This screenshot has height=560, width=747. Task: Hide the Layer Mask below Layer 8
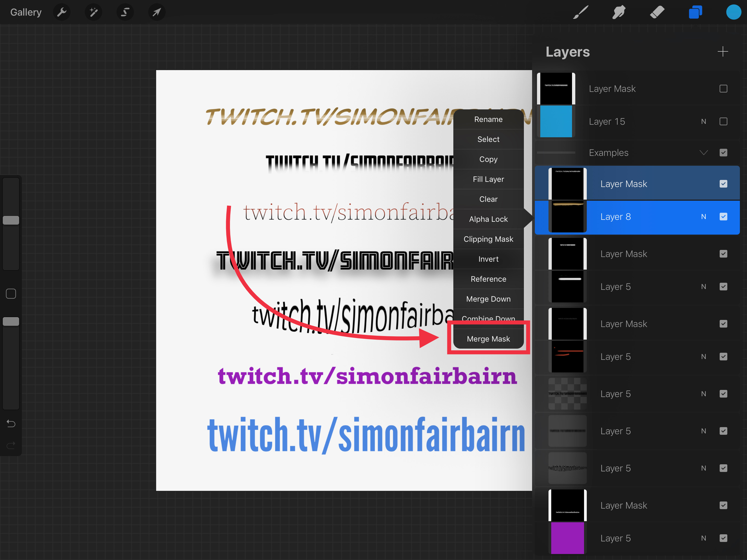723,254
